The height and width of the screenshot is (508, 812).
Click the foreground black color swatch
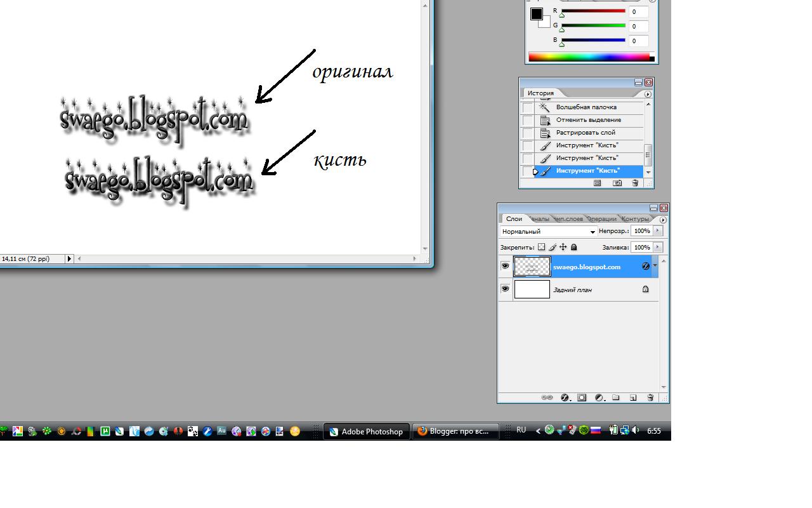[x=537, y=13]
